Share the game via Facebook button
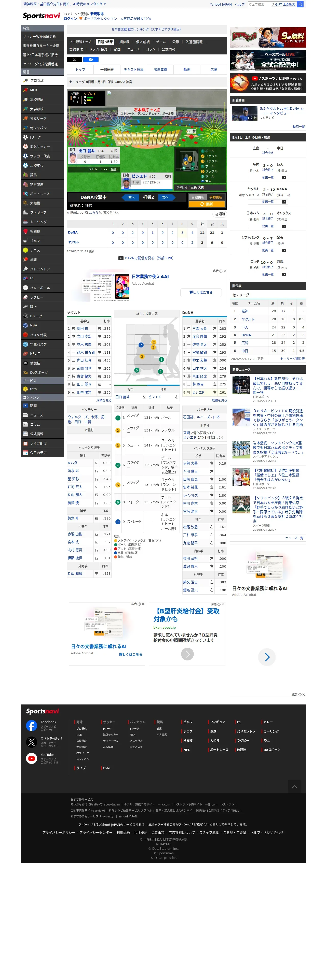The width and height of the screenshot is (327, 980). (91, 59)
